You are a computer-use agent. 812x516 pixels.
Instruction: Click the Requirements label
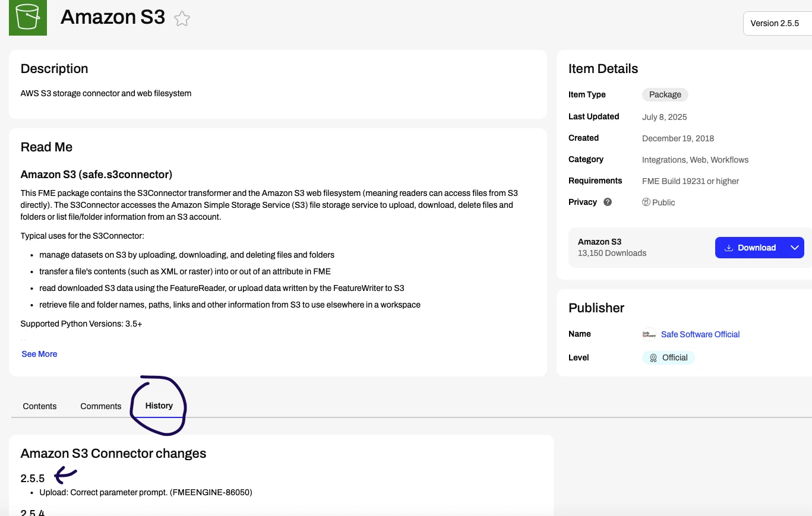[595, 181]
